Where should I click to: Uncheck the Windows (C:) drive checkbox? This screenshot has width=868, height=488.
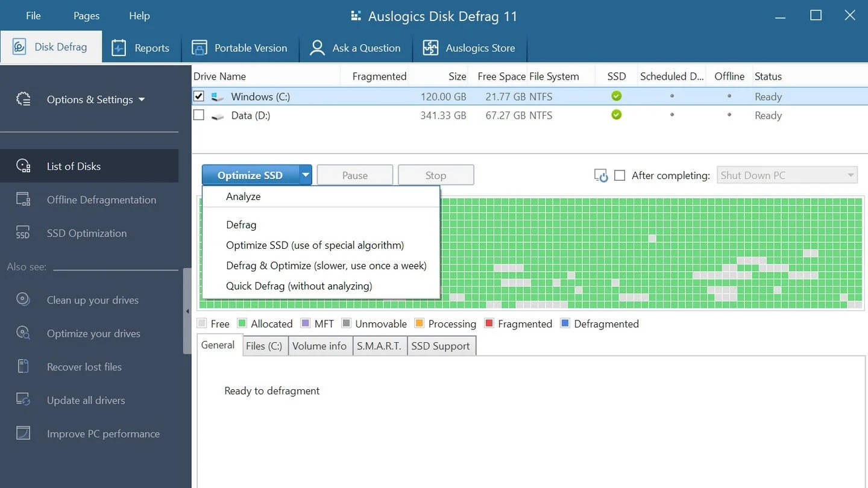click(198, 96)
